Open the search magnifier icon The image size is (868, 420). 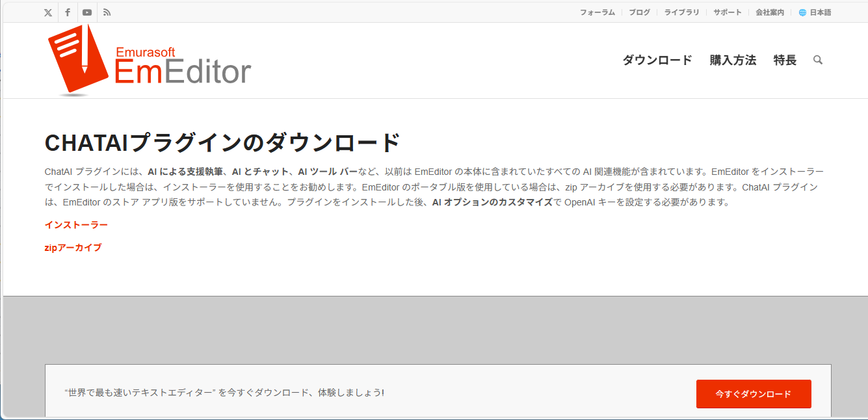coord(818,60)
